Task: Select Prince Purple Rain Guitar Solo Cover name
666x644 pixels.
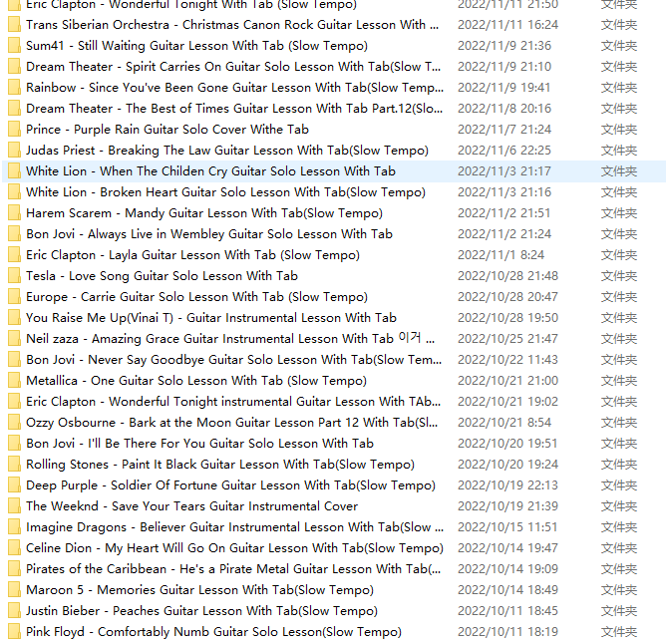Action: [167, 130]
